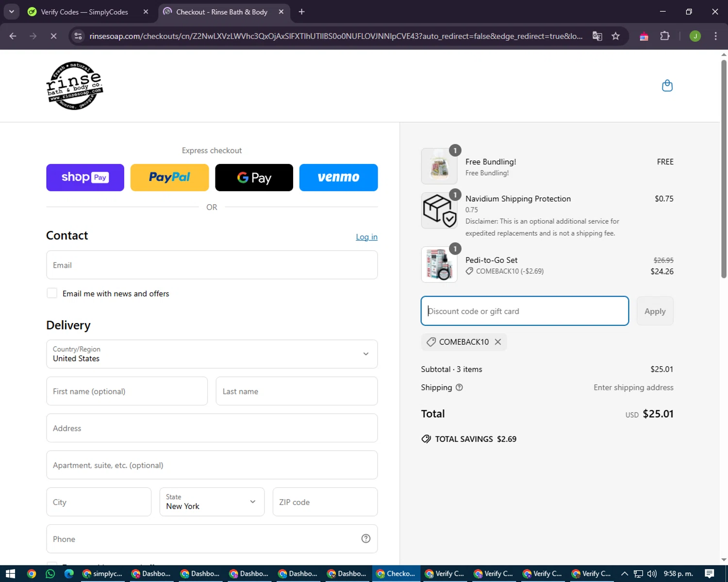Focus the Last name field
Screen dimensions: 728x582
point(297,391)
